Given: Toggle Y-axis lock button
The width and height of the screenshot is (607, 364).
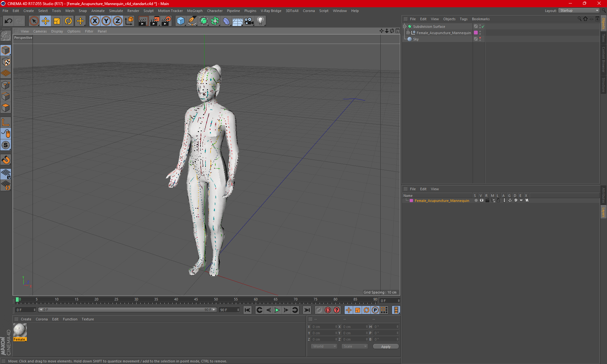Looking at the screenshot, I should (x=106, y=21).
